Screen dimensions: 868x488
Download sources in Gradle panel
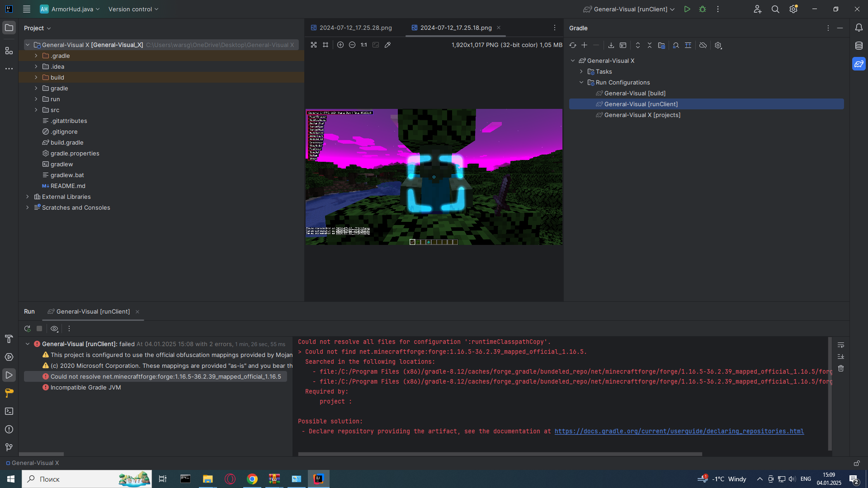click(611, 45)
